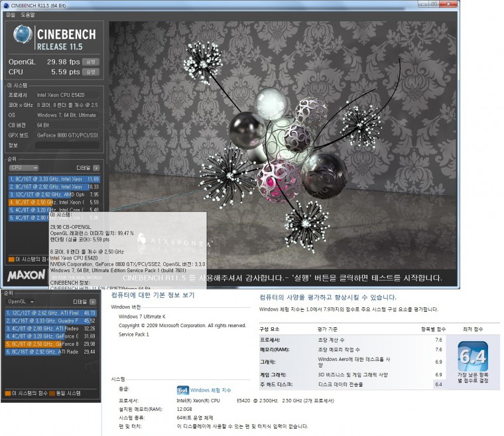Click the CPU 5.59 pts score
This screenshot has width=504, height=436.
pos(66,72)
